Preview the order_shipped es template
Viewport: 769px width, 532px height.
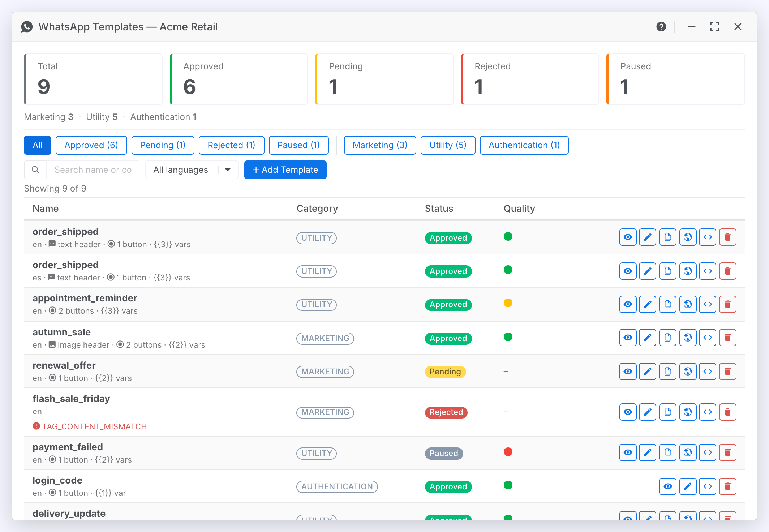(628, 271)
